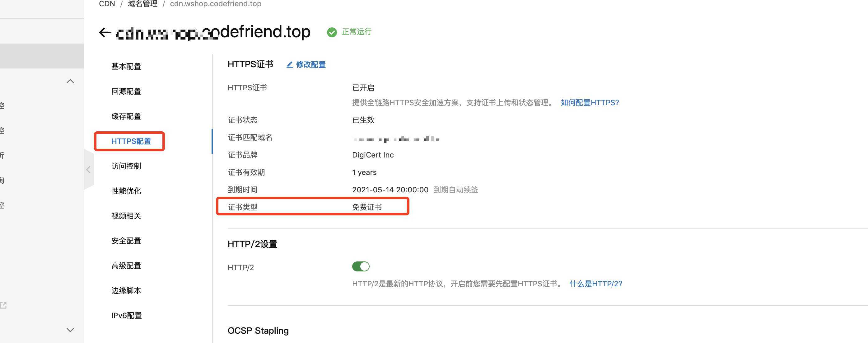Viewport: 868px width, 343px height.
Task: Go to the 性能优化 section
Action: (126, 191)
